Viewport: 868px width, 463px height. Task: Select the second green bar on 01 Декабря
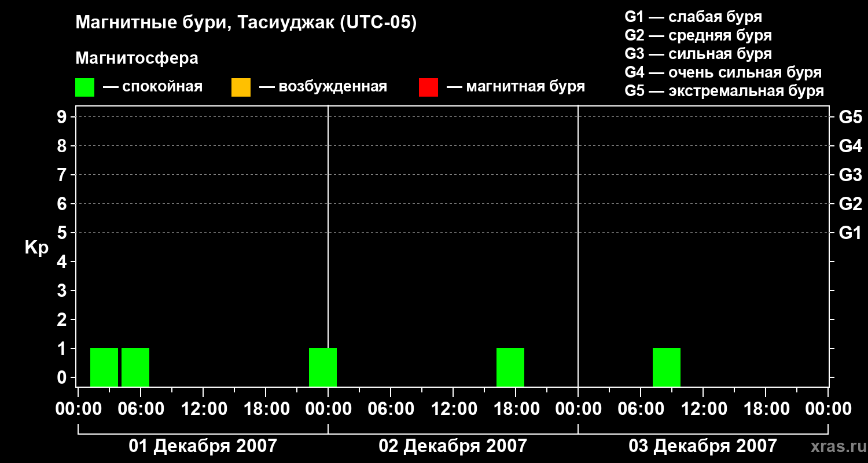coord(135,367)
